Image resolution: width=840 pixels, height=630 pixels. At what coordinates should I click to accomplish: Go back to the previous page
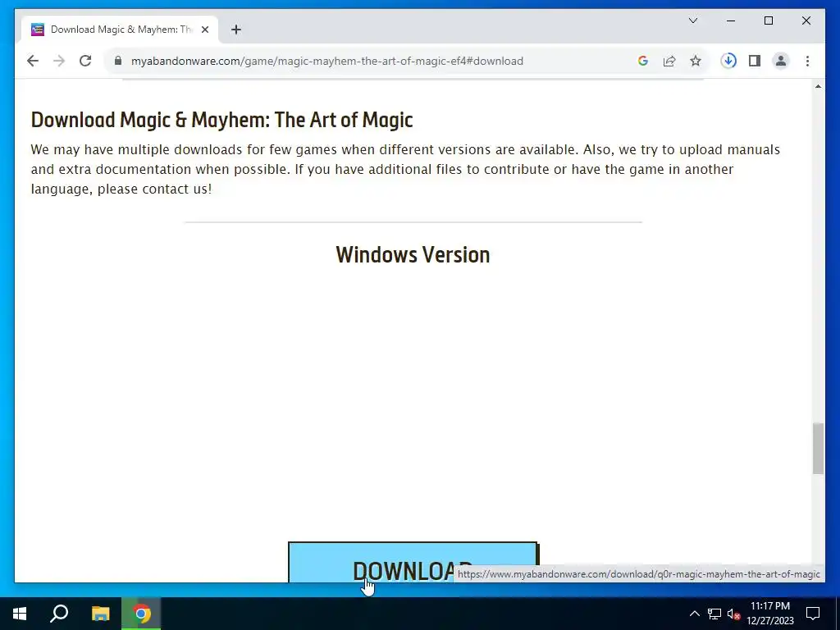pyautogui.click(x=33, y=61)
